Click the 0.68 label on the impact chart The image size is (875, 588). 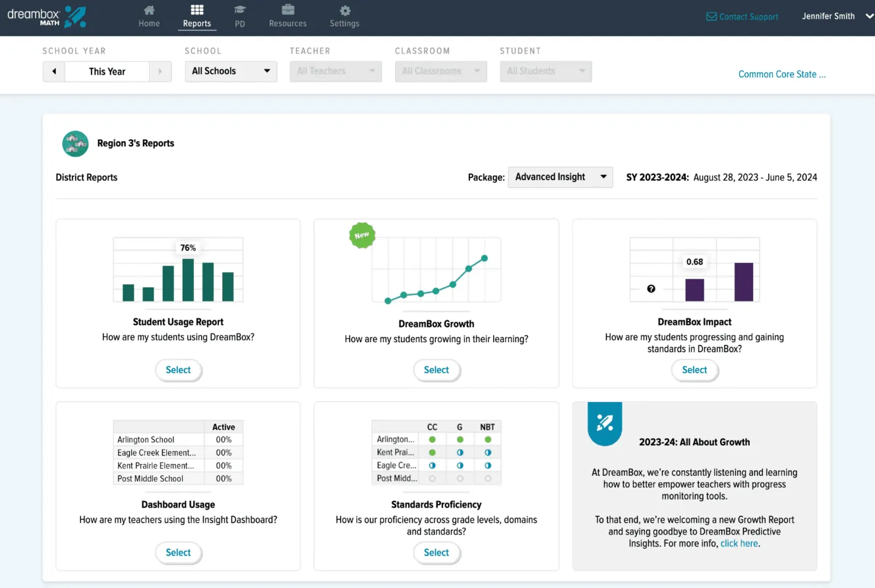(x=694, y=262)
